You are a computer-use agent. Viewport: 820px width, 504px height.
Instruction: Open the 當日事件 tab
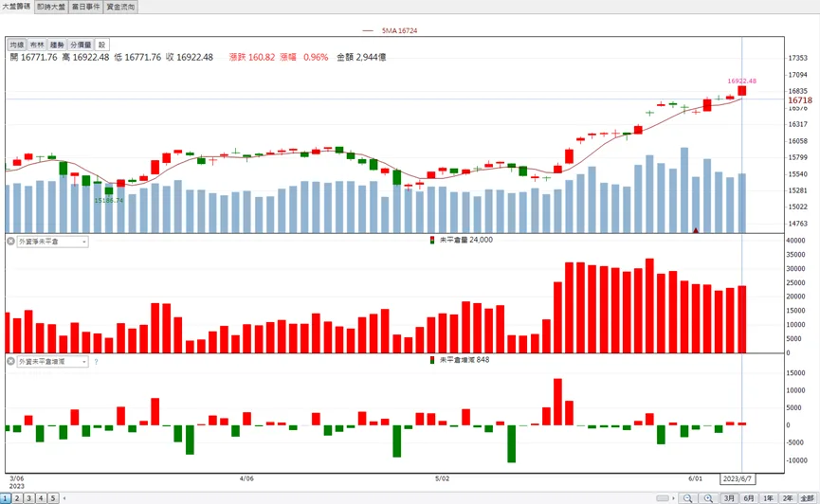click(85, 7)
